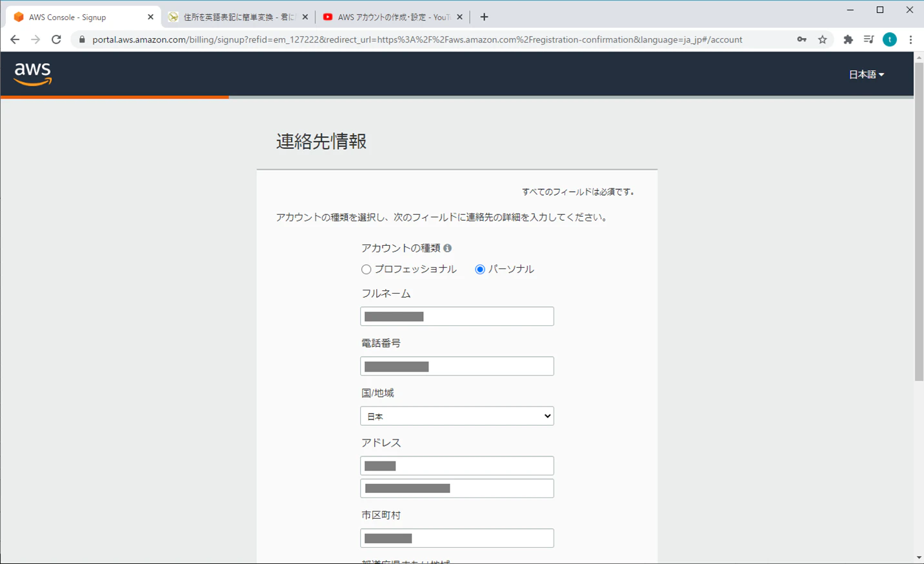
Task: Open the 日本語 language dropdown
Action: click(866, 74)
